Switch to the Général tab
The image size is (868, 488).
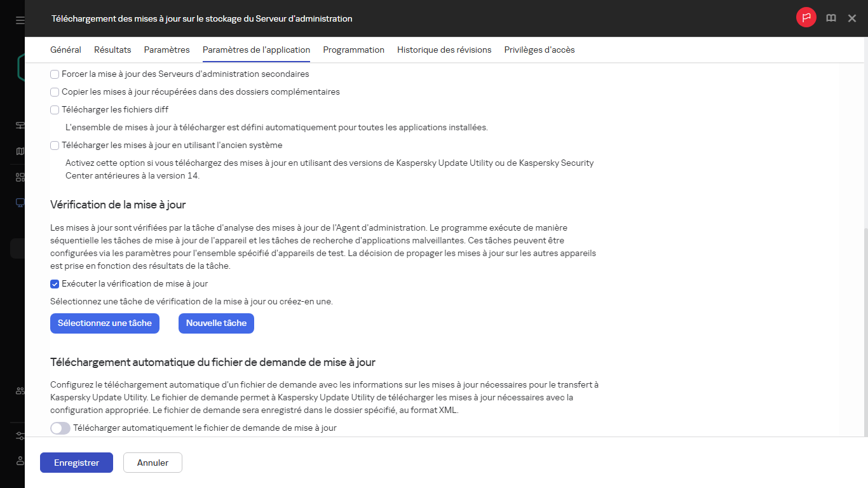pyautogui.click(x=65, y=50)
